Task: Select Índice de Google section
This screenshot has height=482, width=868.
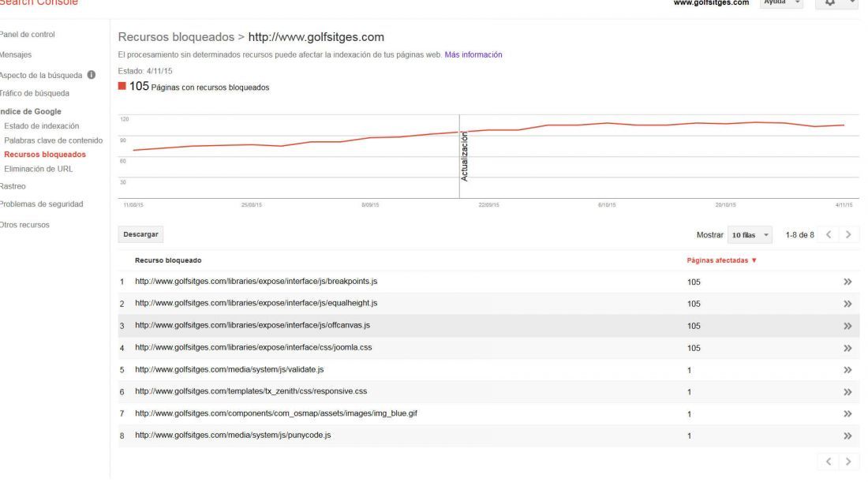Action: tap(31, 111)
